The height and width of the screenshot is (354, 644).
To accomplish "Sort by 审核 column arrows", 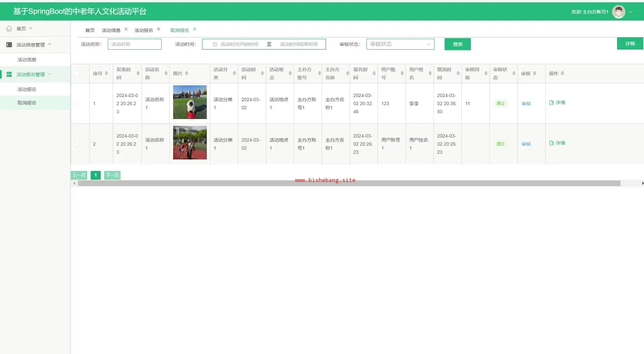I will [x=535, y=73].
